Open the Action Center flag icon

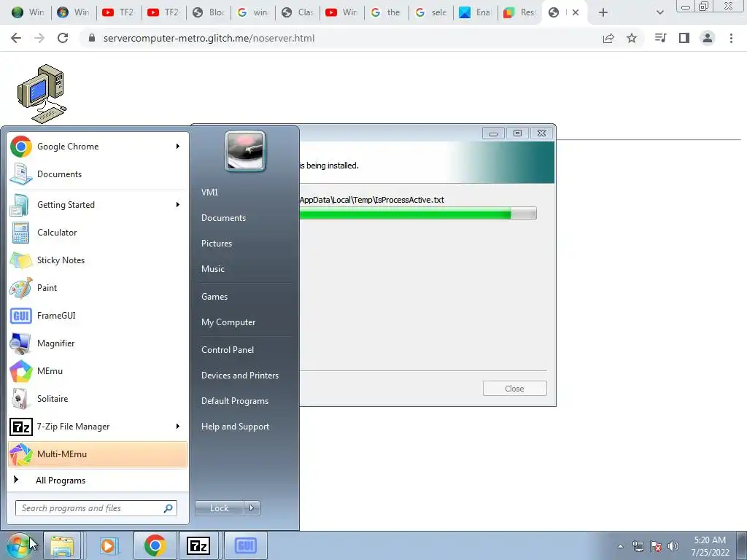[x=656, y=546]
